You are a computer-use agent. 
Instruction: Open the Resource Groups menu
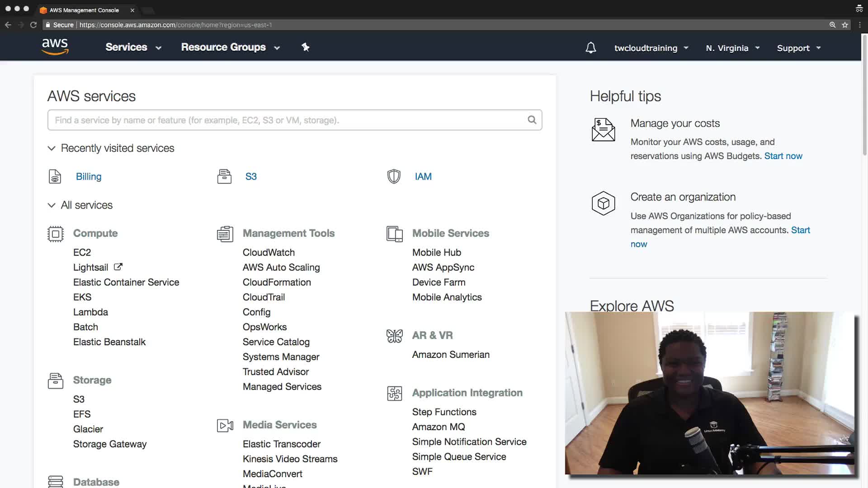pos(230,47)
